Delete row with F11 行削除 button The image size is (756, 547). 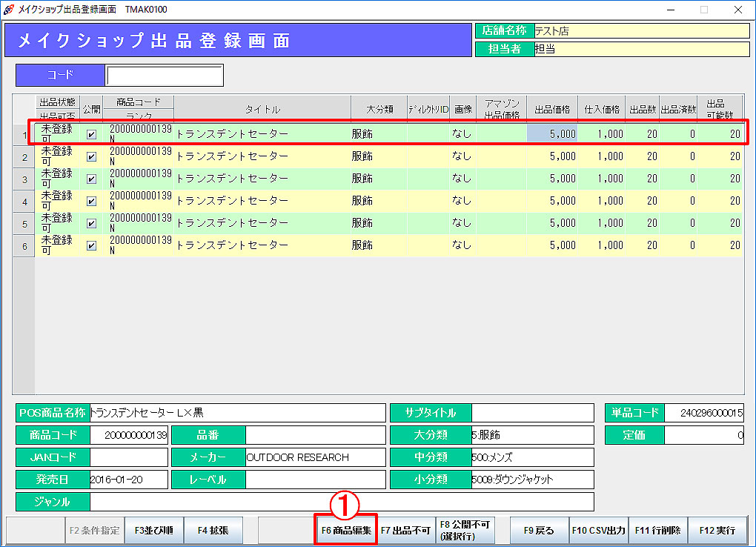[657, 531]
